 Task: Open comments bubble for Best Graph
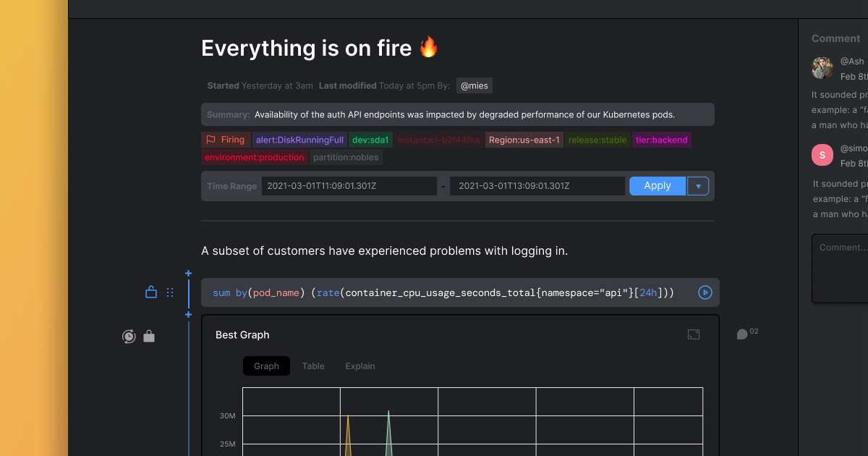[742, 334]
